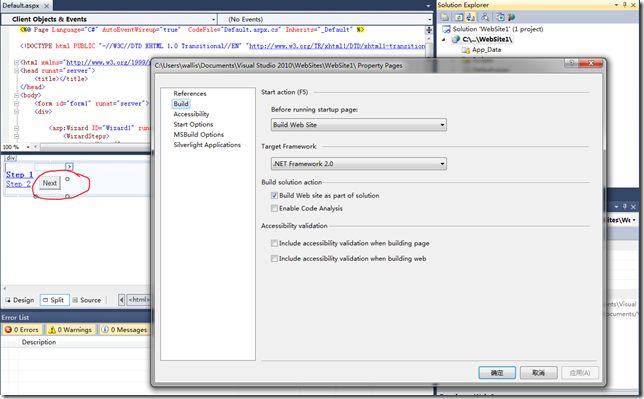Click help button on Property Pages dialog
644x399 pixels.
coord(571,63)
